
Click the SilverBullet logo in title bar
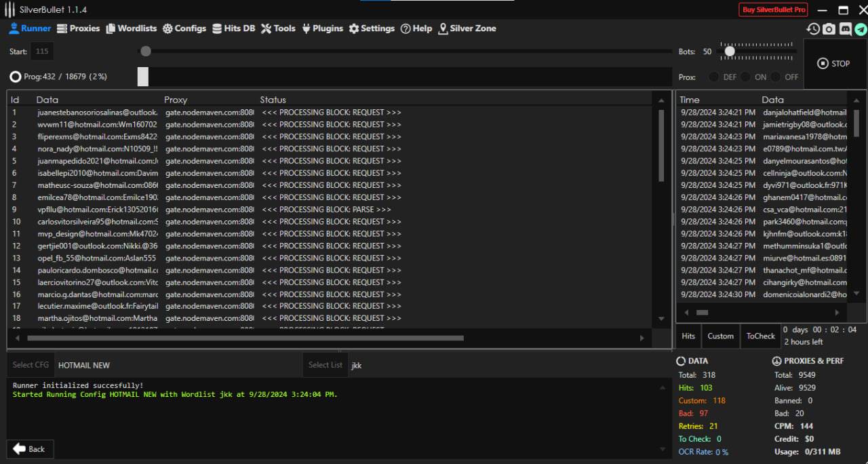coord(10,9)
